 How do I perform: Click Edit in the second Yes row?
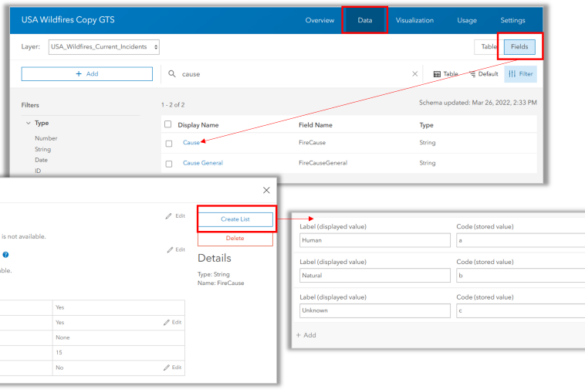[x=172, y=322]
